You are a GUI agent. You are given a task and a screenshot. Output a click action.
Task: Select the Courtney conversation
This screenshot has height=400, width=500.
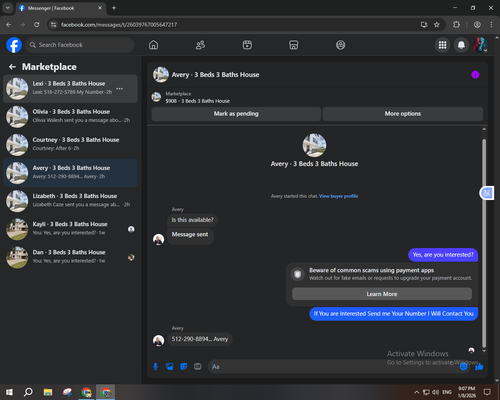70,145
